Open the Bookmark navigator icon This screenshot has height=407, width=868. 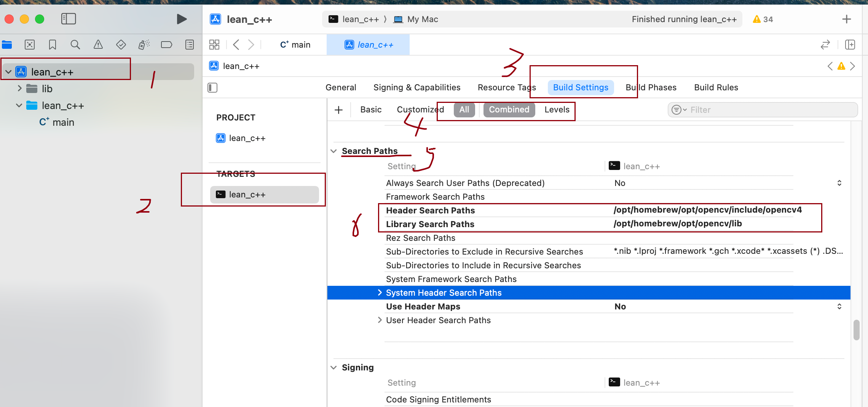[x=53, y=45]
